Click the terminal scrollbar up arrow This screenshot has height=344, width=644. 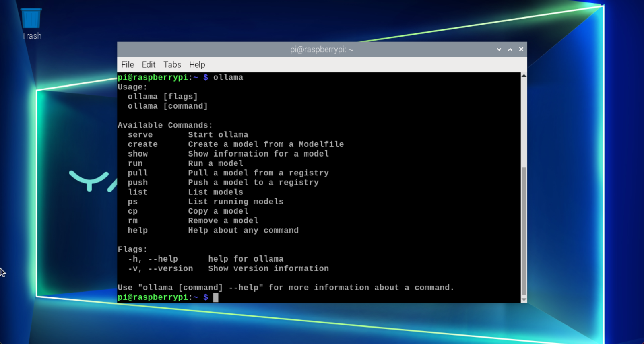[524, 76]
